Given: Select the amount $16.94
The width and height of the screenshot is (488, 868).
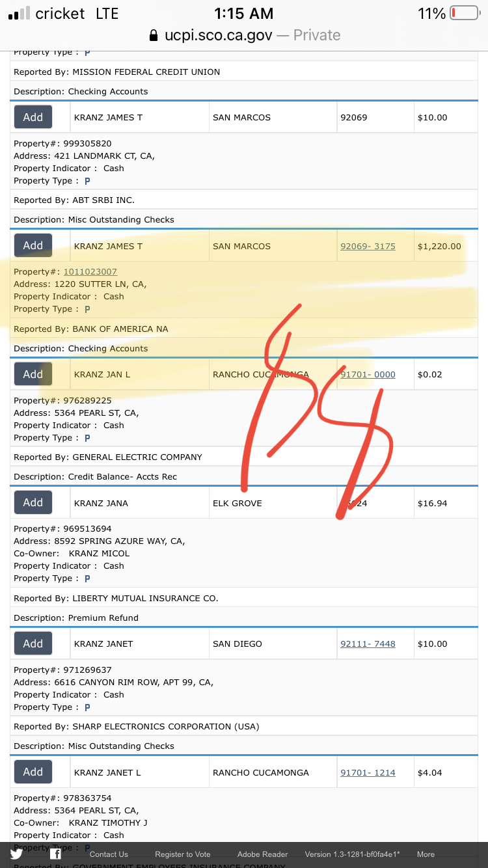Looking at the screenshot, I should [432, 504].
